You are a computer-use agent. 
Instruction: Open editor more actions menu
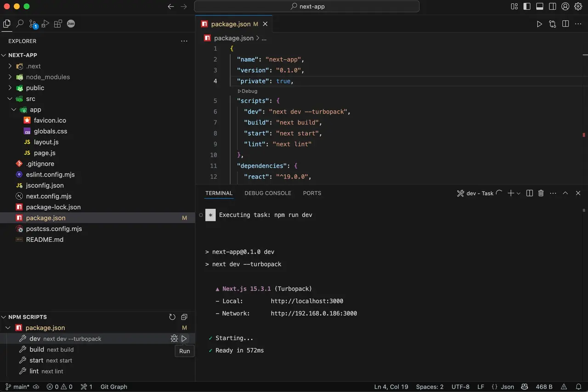pos(578,24)
